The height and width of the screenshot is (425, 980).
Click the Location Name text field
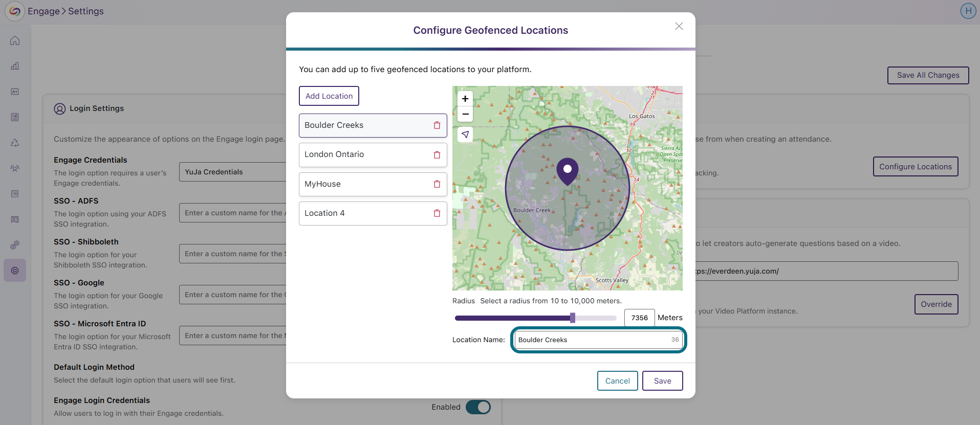[598, 340]
